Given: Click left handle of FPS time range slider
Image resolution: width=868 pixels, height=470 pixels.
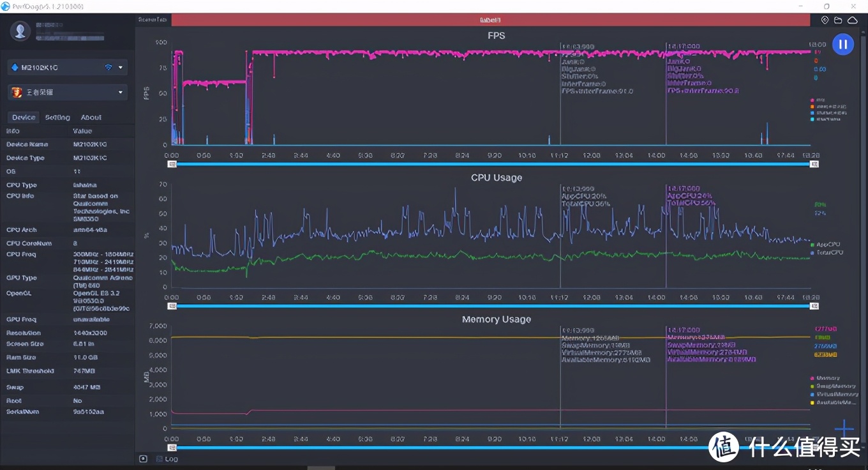Looking at the screenshot, I should pos(172,164).
